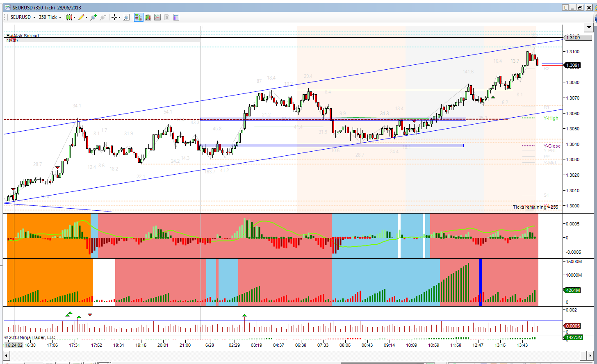Screen dimensions: 597x364
Task: Open the candlestick chart style dropdown
Action: point(71,17)
